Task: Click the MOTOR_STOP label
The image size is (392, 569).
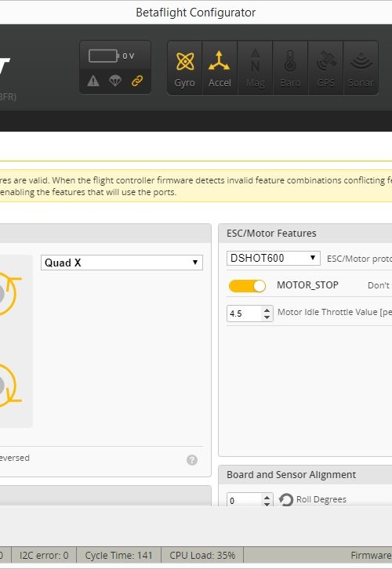Action: (307, 285)
